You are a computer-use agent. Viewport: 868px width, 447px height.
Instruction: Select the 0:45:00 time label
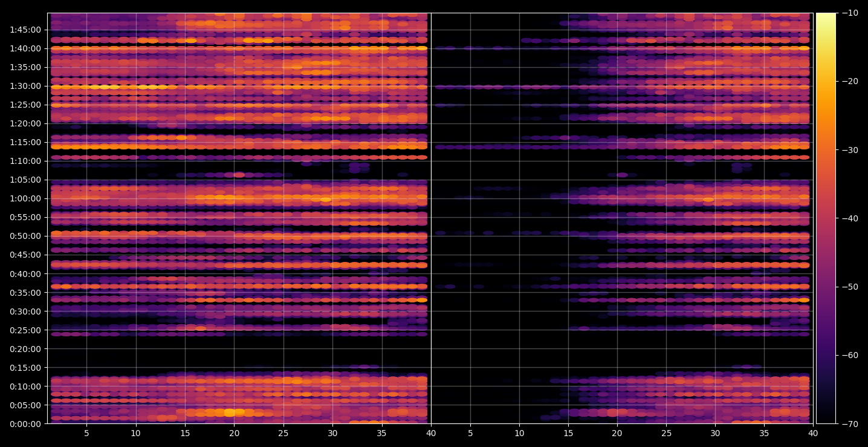[25, 255]
